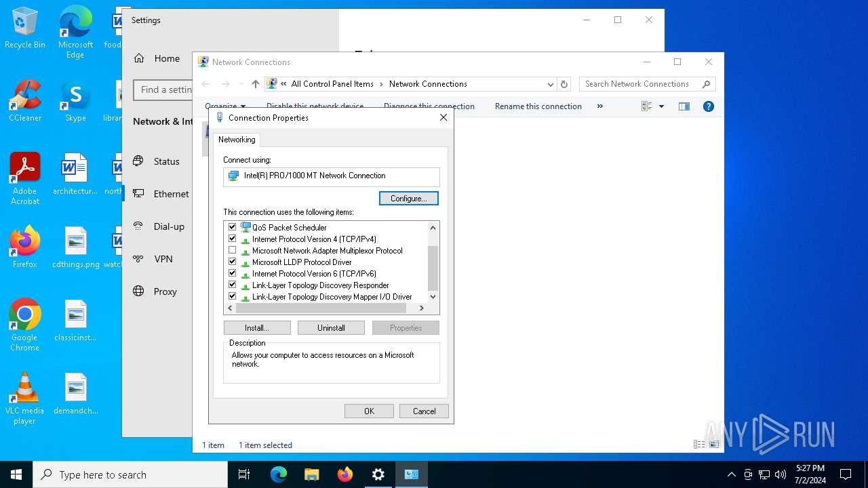Uncheck QoS Packet Scheduler
The width and height of the screenshot is (868, 488).
pos(233,227)
